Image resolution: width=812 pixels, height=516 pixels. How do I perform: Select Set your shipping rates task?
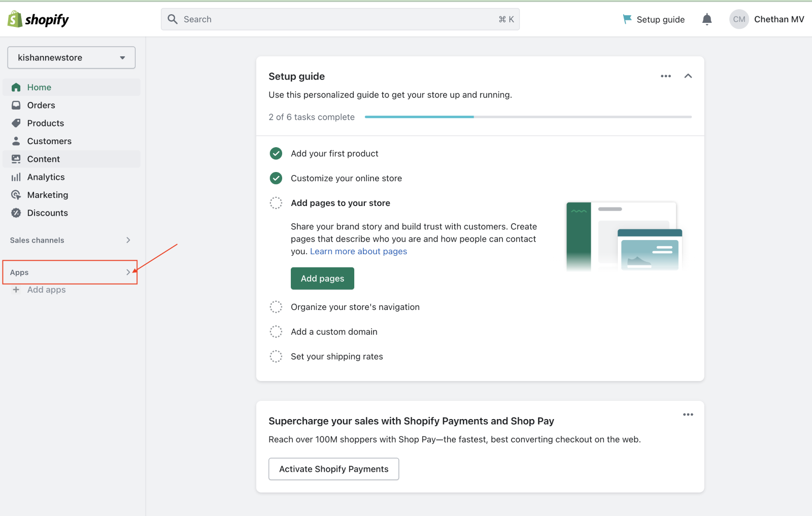pos(337,357)
